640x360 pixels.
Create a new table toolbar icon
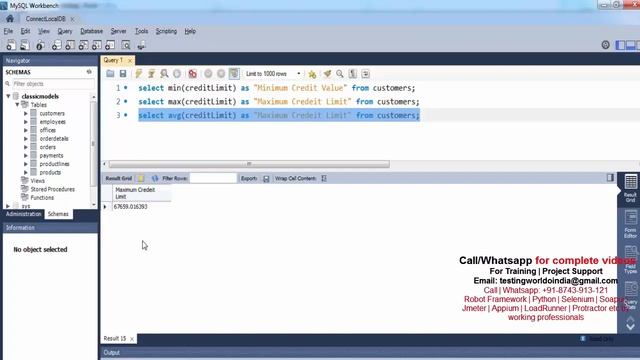click(70, 45)
